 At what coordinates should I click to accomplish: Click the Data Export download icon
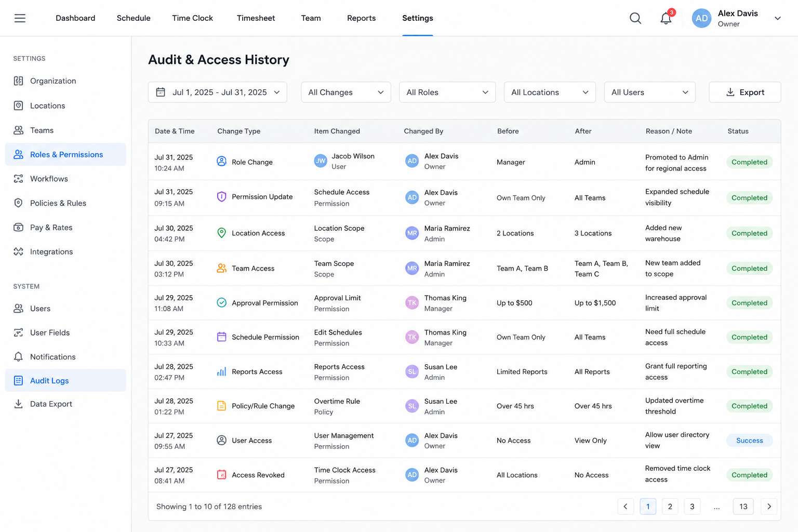tap(18, 404)
